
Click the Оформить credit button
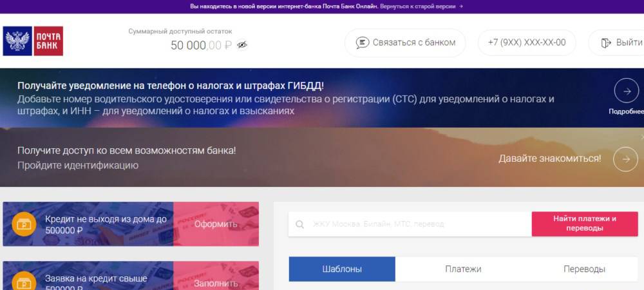pos(216,224)
